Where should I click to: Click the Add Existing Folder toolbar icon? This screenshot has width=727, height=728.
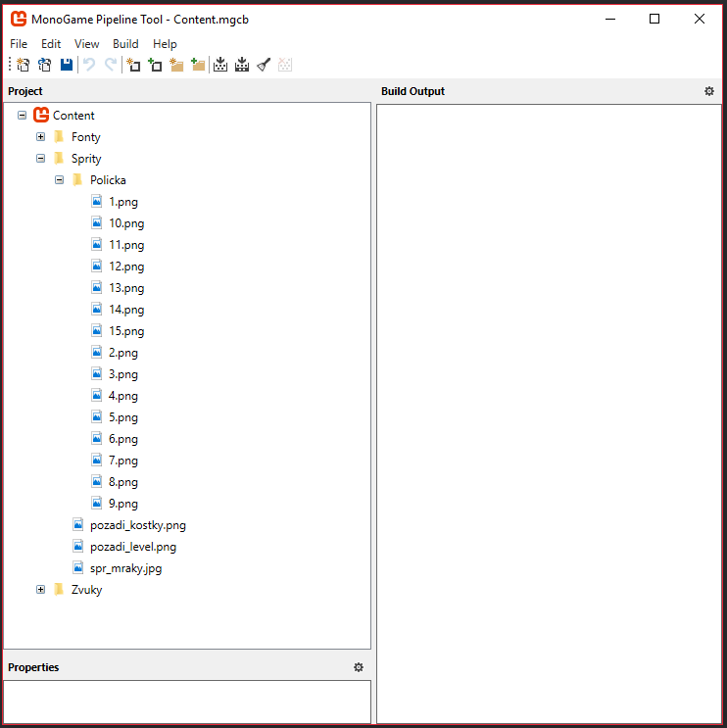[198, 65]
